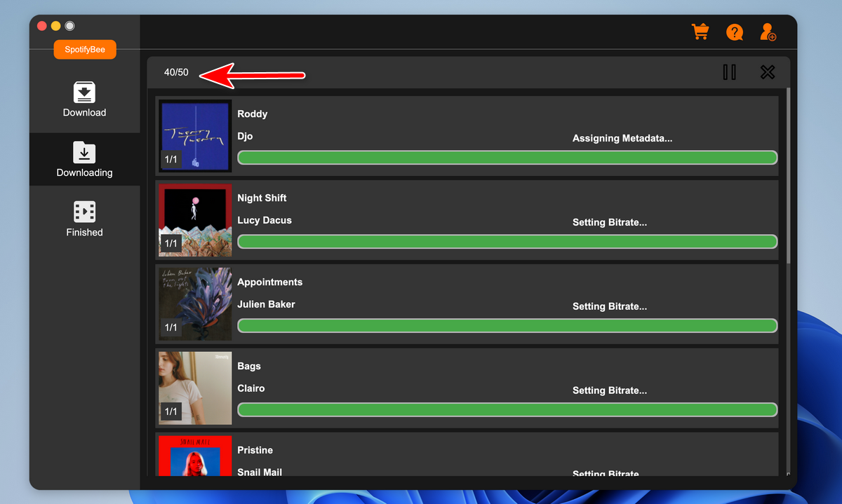
Task: Click the 1/1 badge on Appointments
Action: tap(171, 327)
